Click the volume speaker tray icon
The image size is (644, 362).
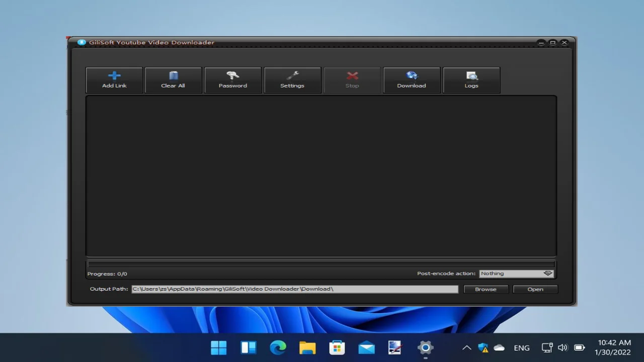pos(563,347)
